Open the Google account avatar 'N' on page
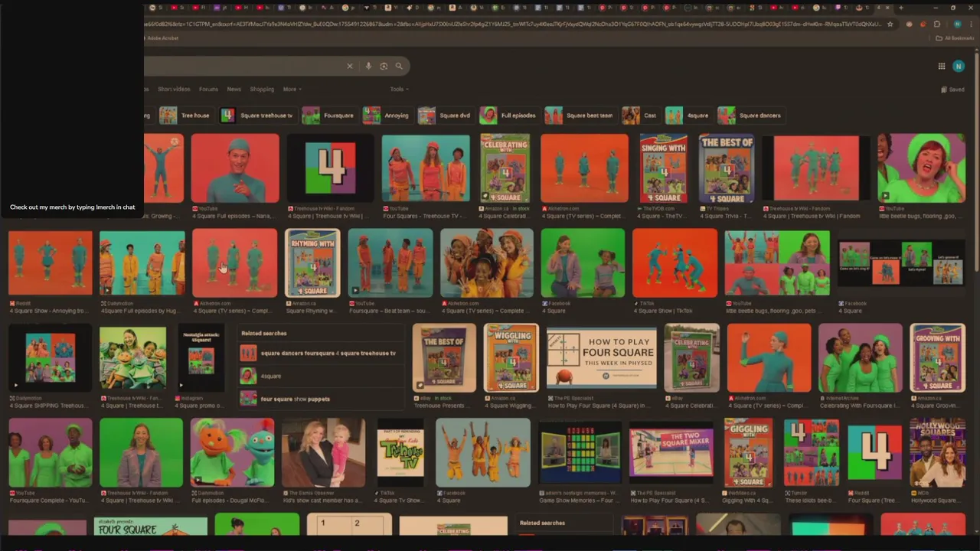Screen dimensions: 980x551 [959, 67]
